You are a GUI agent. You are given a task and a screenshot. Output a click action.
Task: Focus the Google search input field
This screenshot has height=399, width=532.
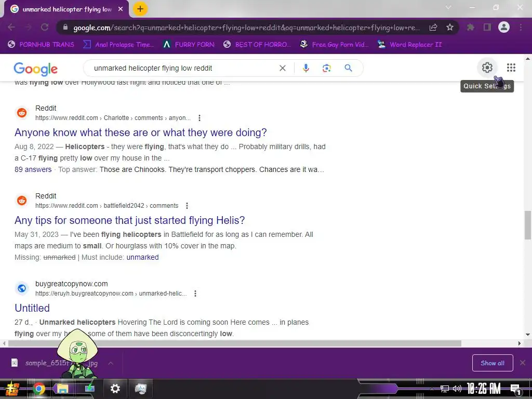coord(183,68)
